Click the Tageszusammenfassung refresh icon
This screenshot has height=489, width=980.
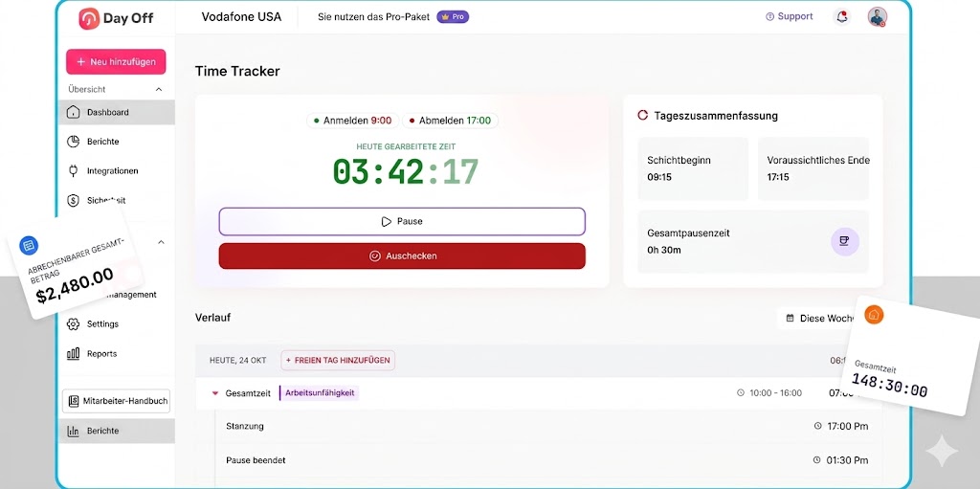642,116
